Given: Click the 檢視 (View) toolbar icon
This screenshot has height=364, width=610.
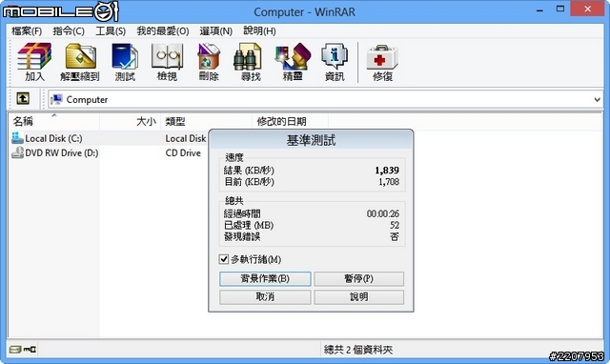Looking at the screenshot, I should [168, 62].
